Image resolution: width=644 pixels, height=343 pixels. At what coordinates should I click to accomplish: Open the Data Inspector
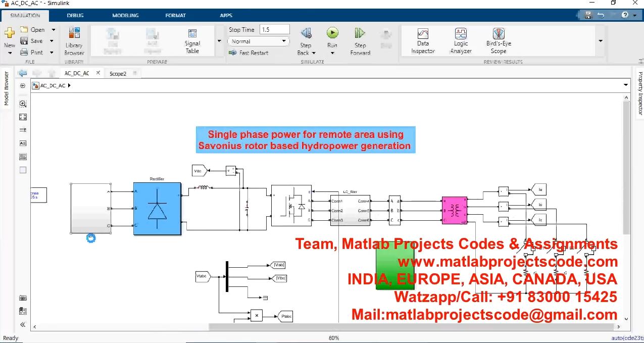tap(423, 41)
